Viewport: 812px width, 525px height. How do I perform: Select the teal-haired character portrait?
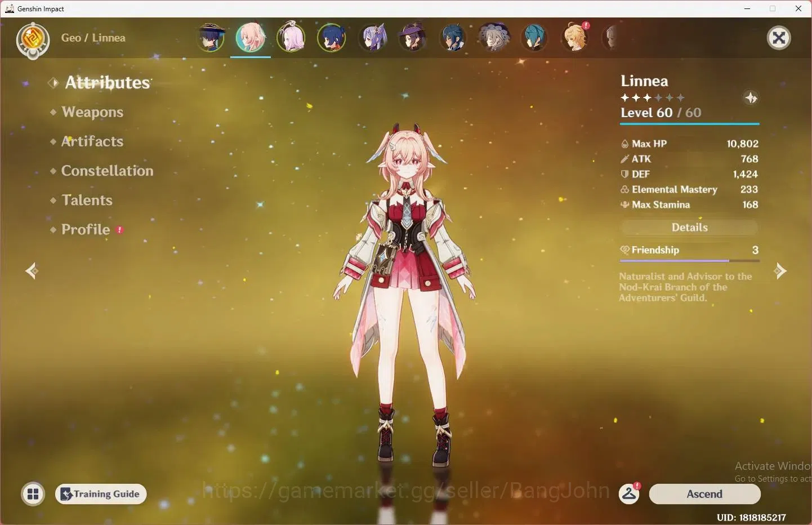pyautogui.click(x=534, y=38)
